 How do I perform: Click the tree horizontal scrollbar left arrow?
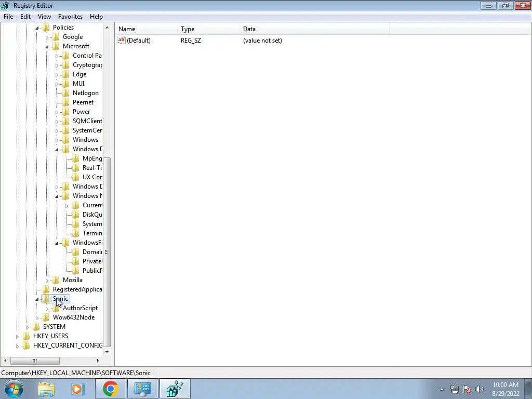(x=5, y=361)
